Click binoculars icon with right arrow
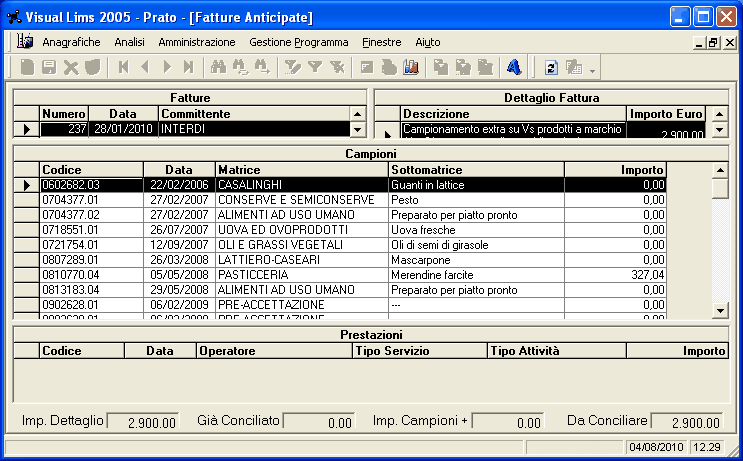 click(262, 67)
